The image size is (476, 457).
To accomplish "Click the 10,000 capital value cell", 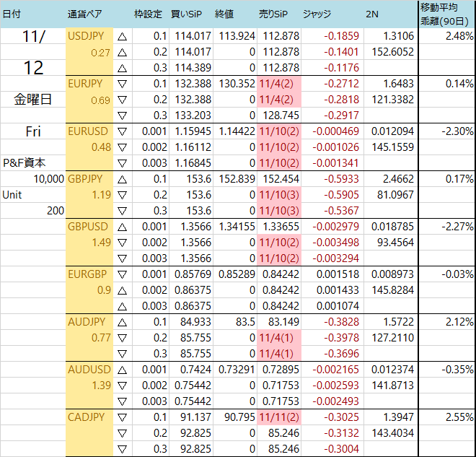I will tap(48, 179).
